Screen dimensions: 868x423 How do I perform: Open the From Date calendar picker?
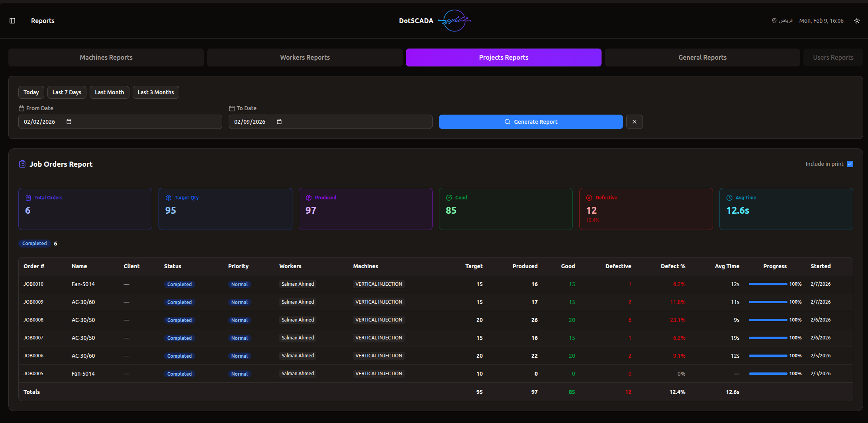point(69,122)
